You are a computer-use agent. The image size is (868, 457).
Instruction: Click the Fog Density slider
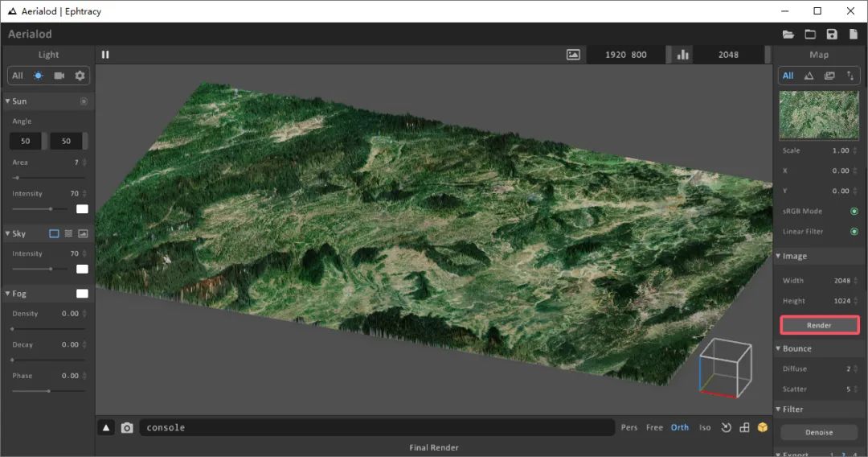49,329
